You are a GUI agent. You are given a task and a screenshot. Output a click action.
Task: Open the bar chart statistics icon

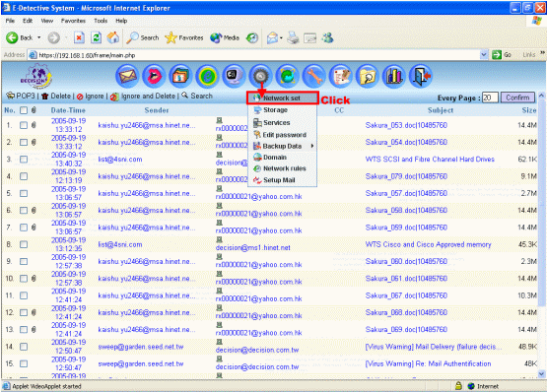[x=394, y=76]
